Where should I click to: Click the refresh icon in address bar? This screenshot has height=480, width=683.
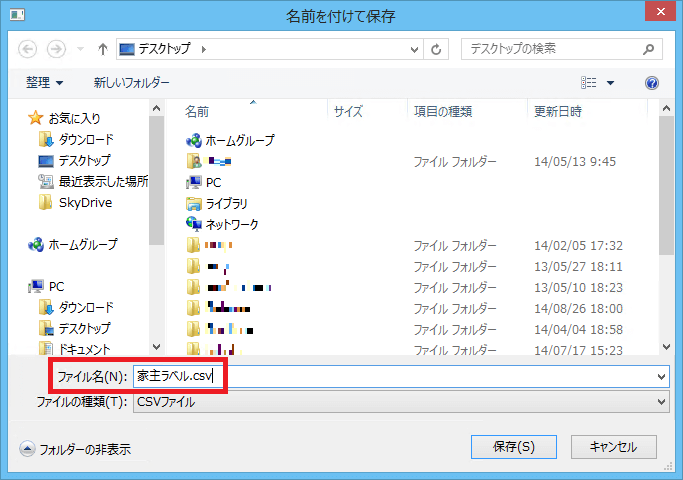point(436,48)
